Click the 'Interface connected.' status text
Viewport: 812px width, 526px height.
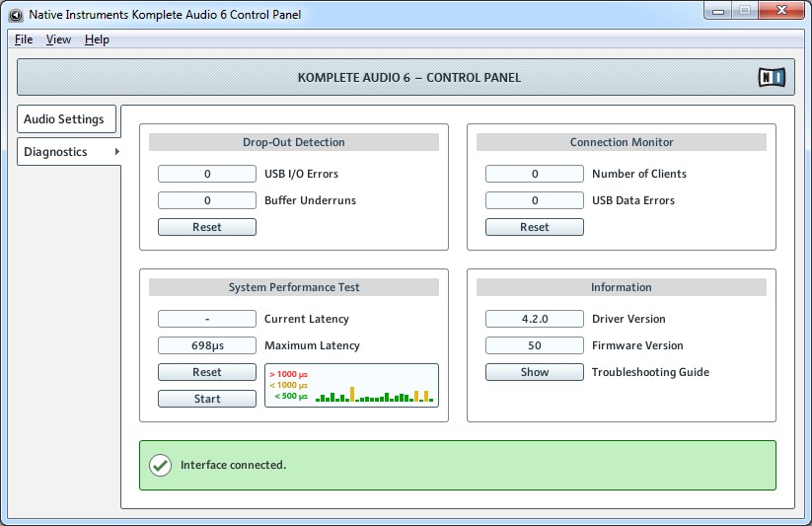(x=233, y=465)
